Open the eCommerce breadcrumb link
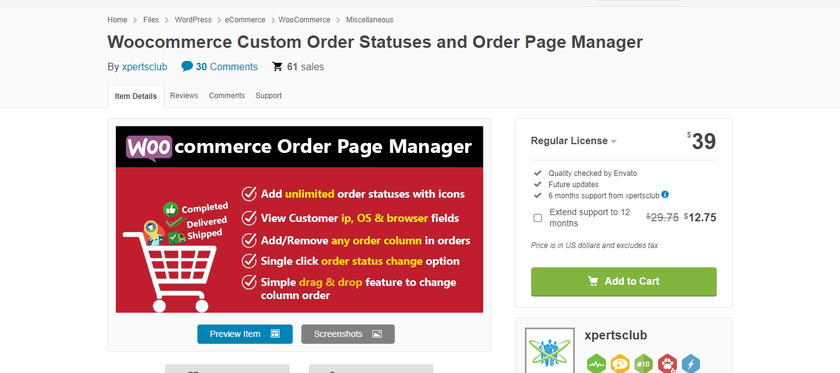Screen dimensions: 840x373 coord(245,20)
